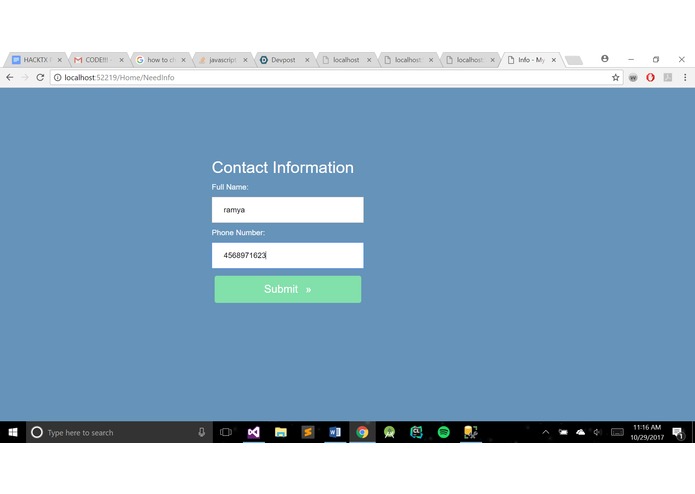Open Sublime Text from the taskbar
695x494 pixels.
[308, 432]
